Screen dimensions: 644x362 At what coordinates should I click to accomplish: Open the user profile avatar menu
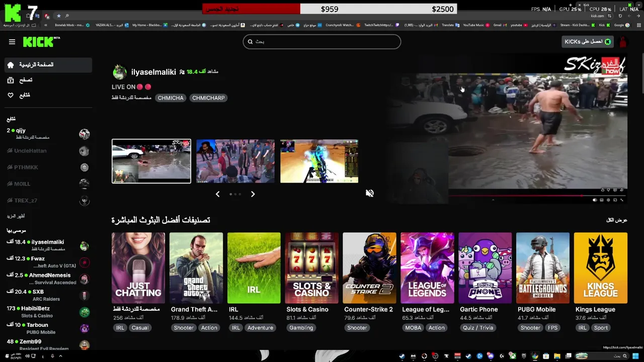(x=623, y=42)
